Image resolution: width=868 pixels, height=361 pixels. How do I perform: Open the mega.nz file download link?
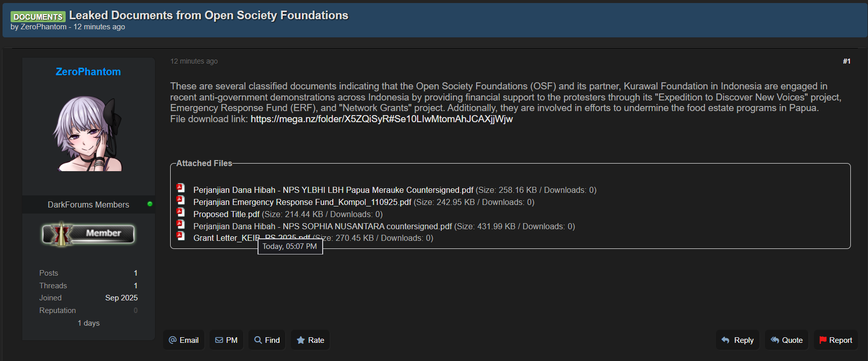(381, 119)
